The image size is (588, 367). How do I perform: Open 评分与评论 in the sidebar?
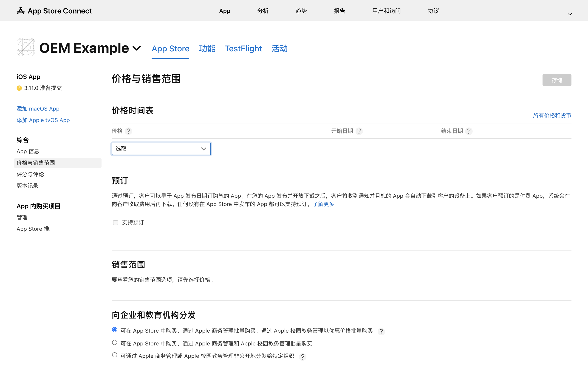click(x=30, y=174)
